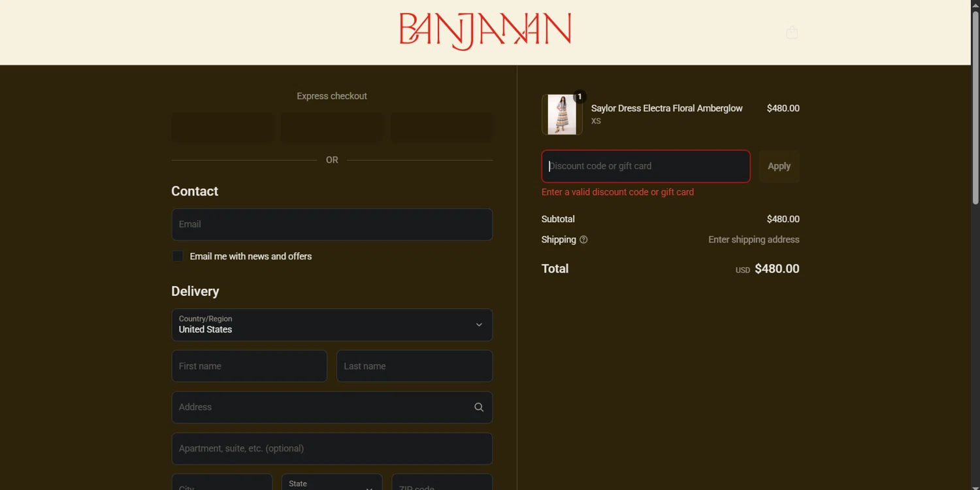Click the First name field
The height and width of the screenshot is (490, 980).
(250, 366)
